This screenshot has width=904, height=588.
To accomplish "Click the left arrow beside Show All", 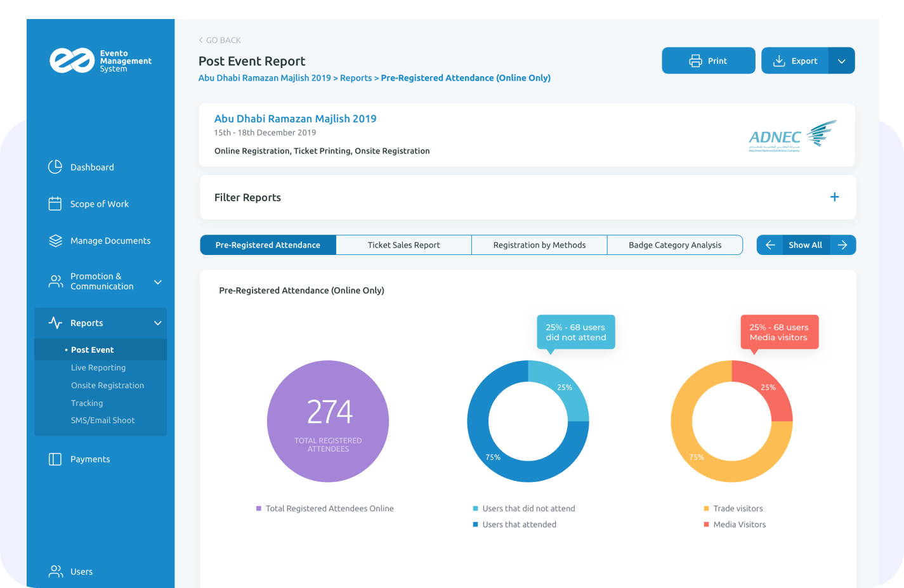I will point(770,245).
